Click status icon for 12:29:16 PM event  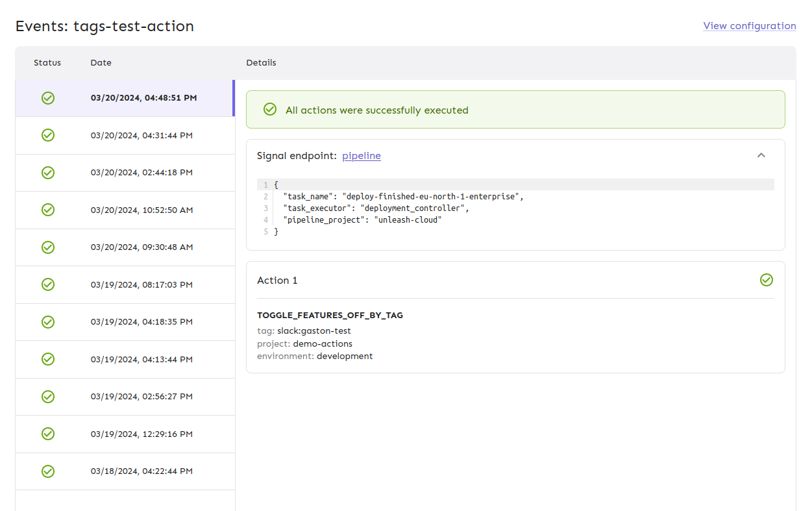tap(48, 434)
